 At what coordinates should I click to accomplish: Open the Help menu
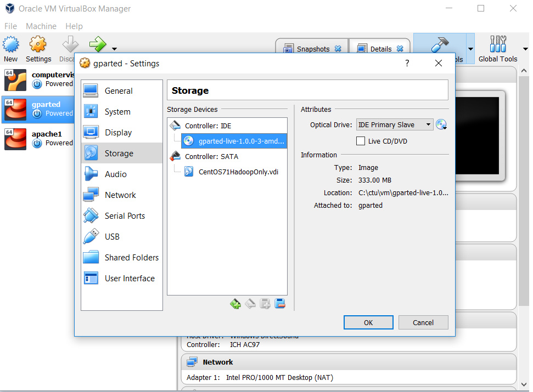click(74, 26)
